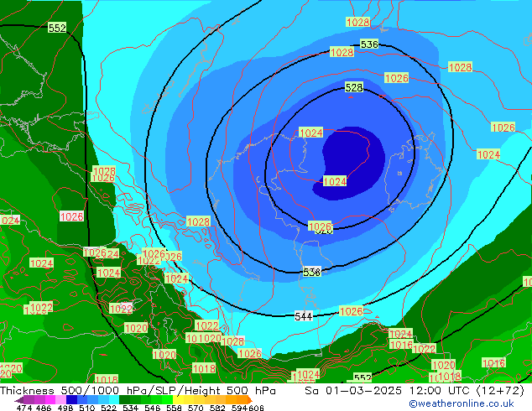Click the 'Thickness 500/1000 hPa/SLP/Height 500 hPa' title
532x411 pixels.
(138, 391)
